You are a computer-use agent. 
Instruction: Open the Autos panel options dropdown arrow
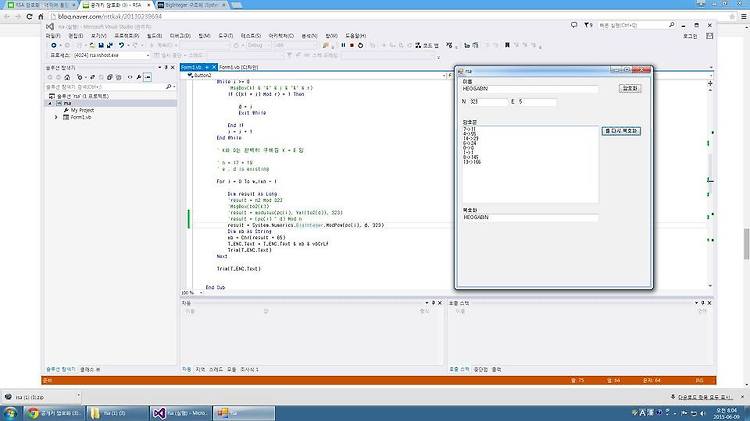(x=427, y=303)
